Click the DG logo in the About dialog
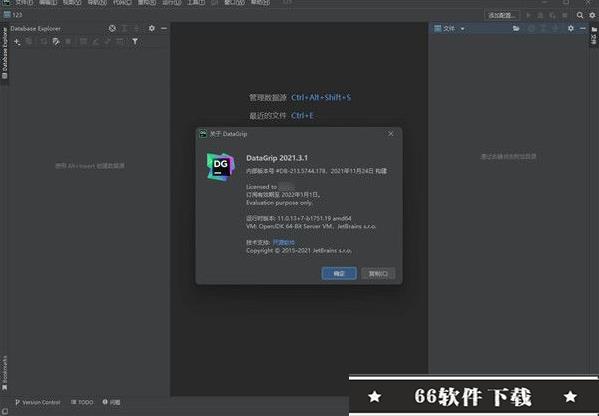Viewport: 599px width, 416px height. pyautogui.click(x=220, y=167)
